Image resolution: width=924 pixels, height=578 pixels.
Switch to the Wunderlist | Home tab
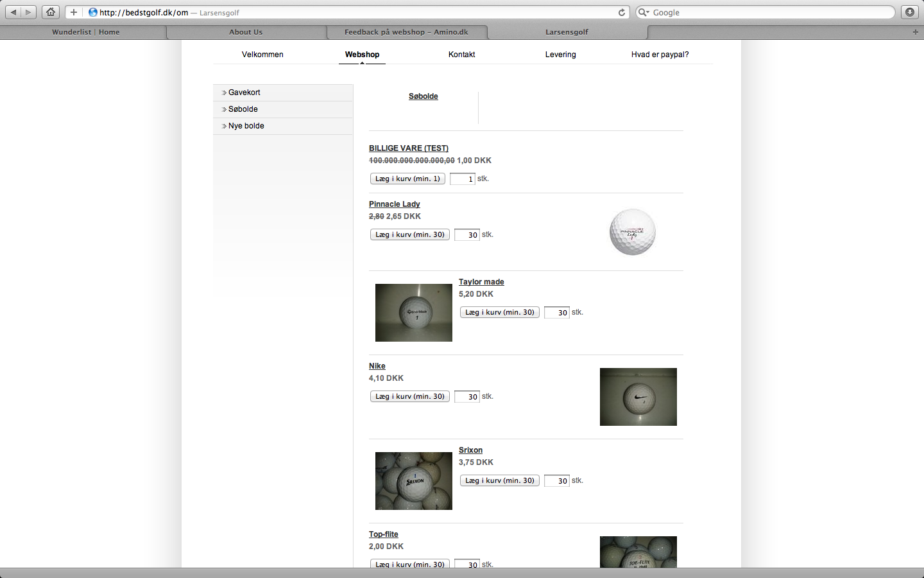(86, 32)
